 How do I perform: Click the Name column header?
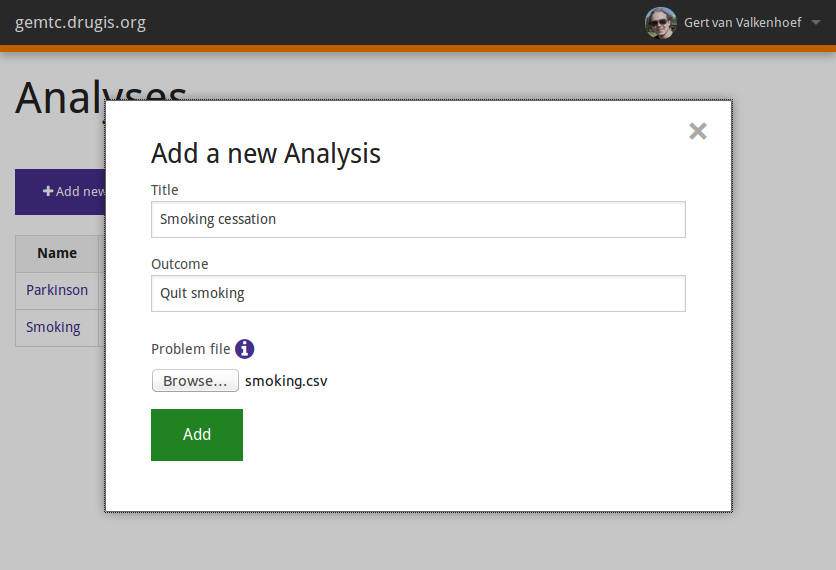click(57, 253)
